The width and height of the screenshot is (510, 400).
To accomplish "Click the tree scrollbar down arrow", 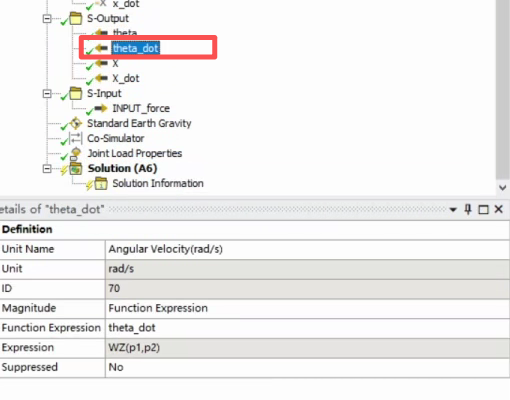I will pos(503,188).
